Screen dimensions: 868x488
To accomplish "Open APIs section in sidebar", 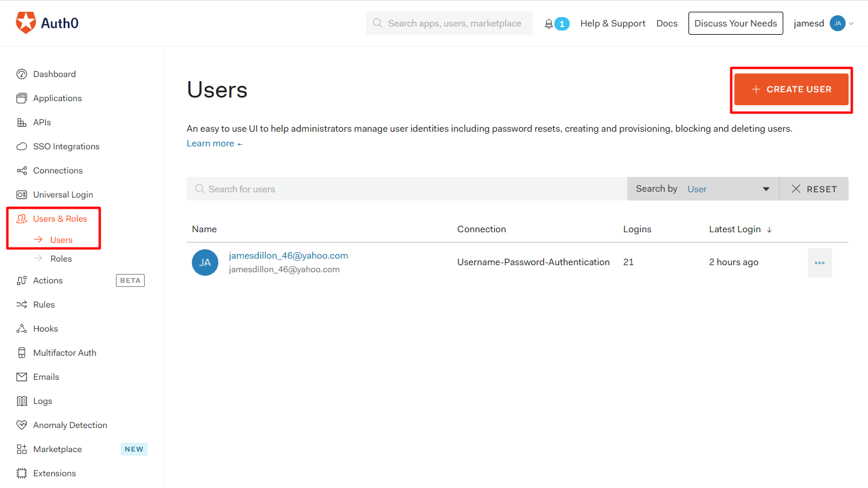I will tap(42, 122).
